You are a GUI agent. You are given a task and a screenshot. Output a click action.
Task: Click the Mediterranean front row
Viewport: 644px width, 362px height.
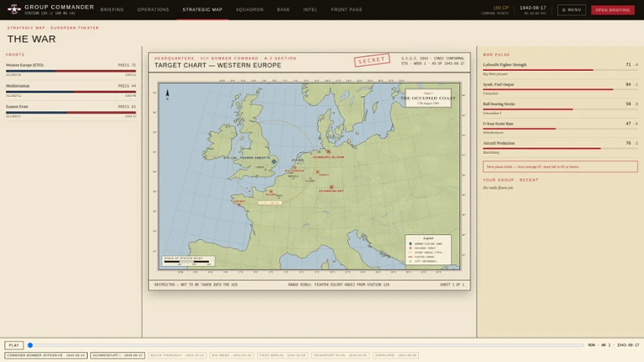71,91
